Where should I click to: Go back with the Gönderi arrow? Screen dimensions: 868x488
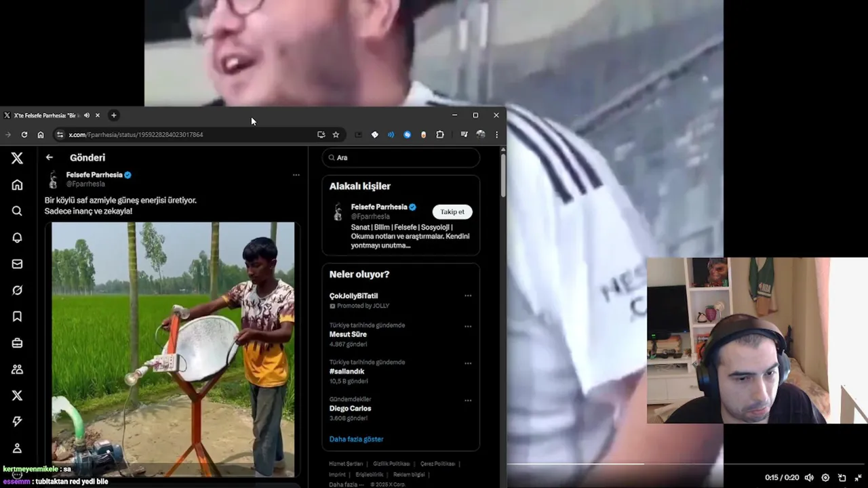coord(49,157)
